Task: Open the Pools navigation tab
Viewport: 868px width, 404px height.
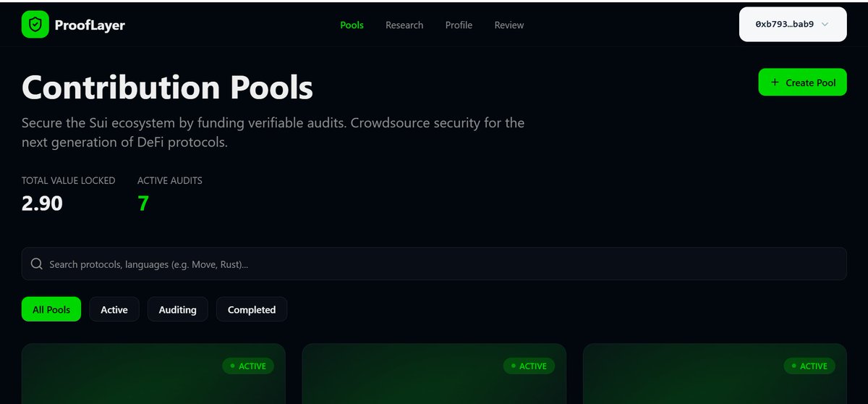Action: pos(352,25)
